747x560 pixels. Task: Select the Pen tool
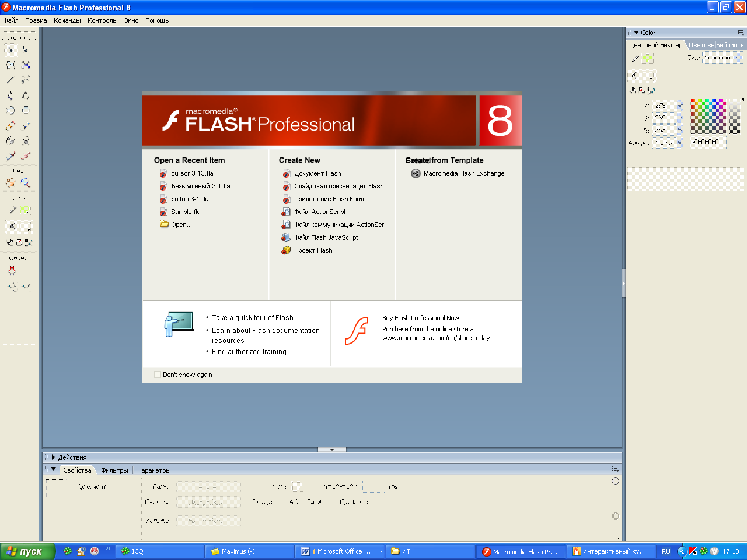(11, 95)
